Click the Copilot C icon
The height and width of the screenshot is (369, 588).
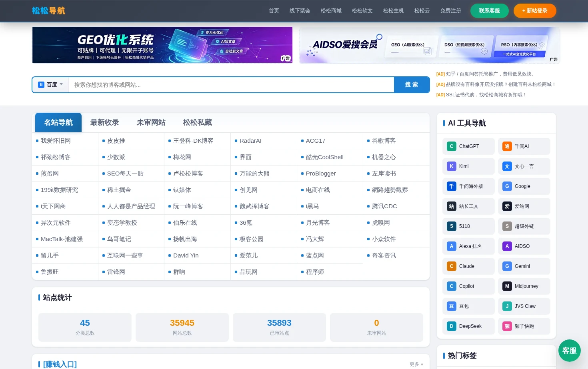452,286
